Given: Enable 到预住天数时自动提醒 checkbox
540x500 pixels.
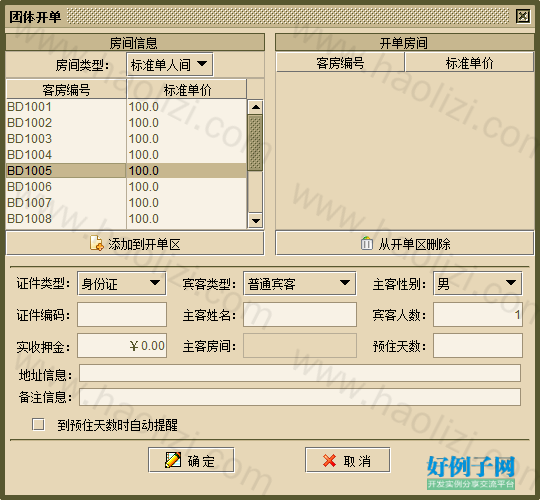Looking at the screenshot, I should pyautogui.click(x=38, y=424).
